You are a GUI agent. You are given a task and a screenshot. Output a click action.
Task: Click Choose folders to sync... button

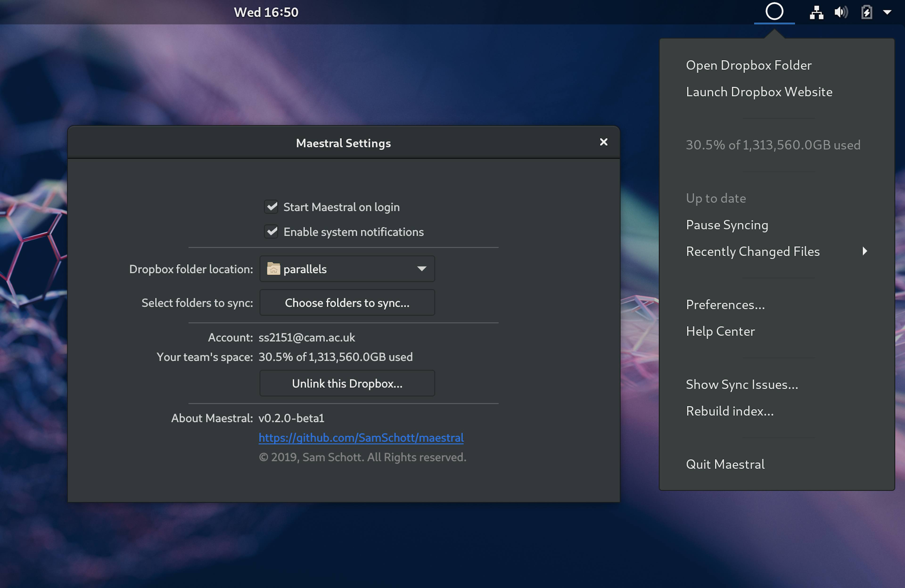pyautogui.click(x=347, y=303)
